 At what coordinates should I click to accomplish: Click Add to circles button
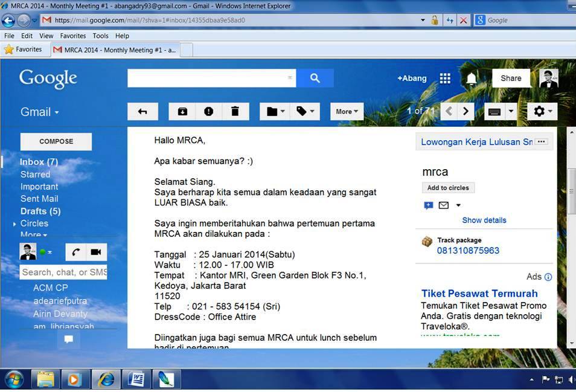pyautogui.click(x=448, y=188)
